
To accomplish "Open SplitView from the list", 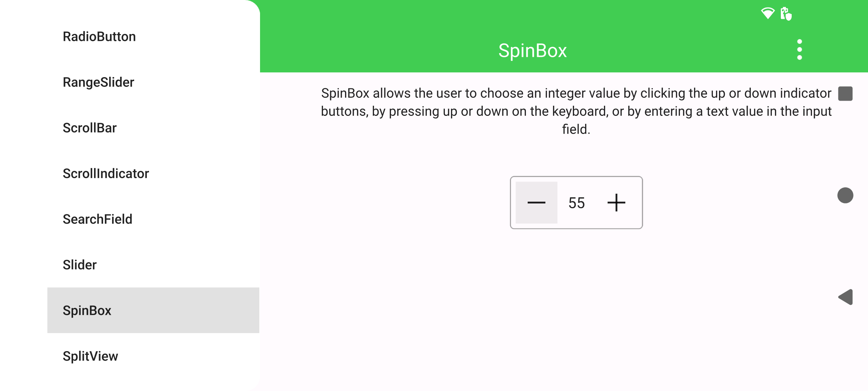I will click(x=90, y=356).
